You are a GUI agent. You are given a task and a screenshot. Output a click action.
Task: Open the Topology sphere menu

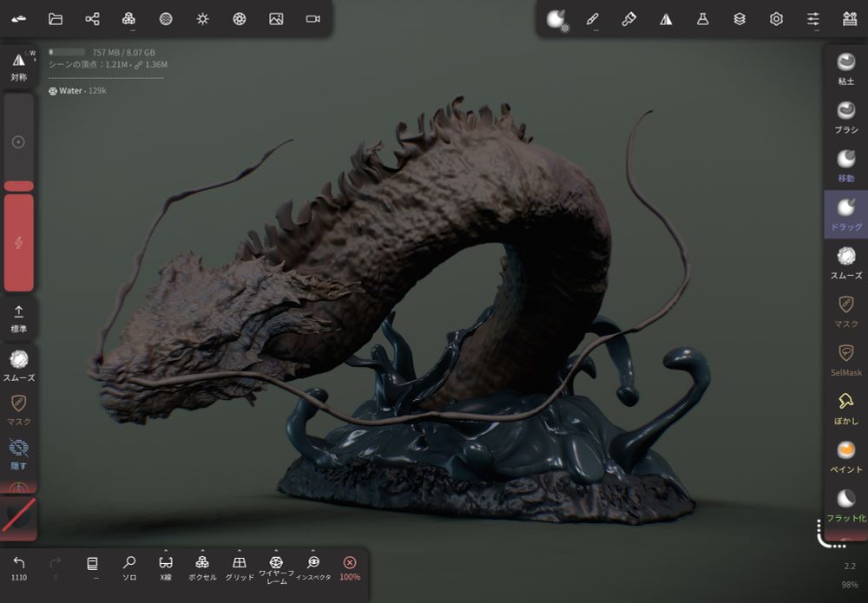166,19
